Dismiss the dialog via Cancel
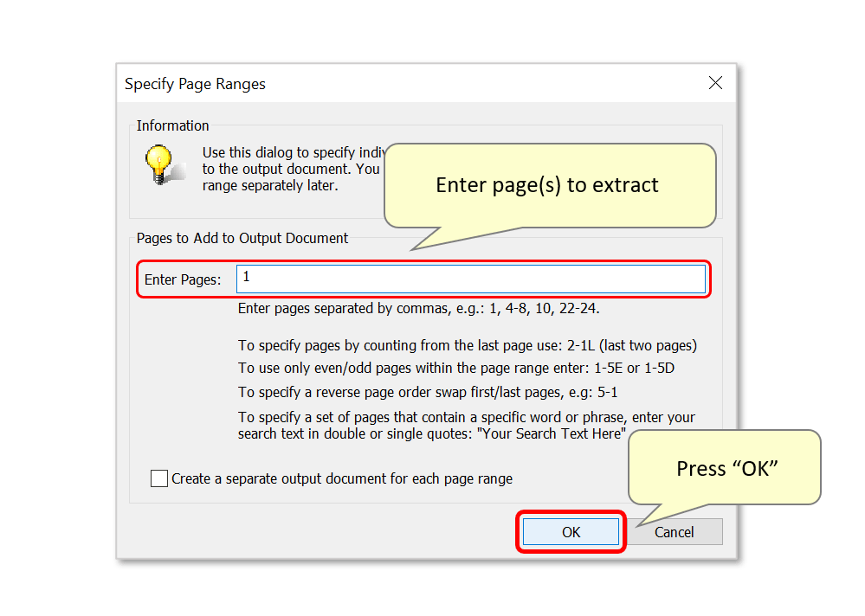Screen dimensions: 865x616 click(675, 532)
